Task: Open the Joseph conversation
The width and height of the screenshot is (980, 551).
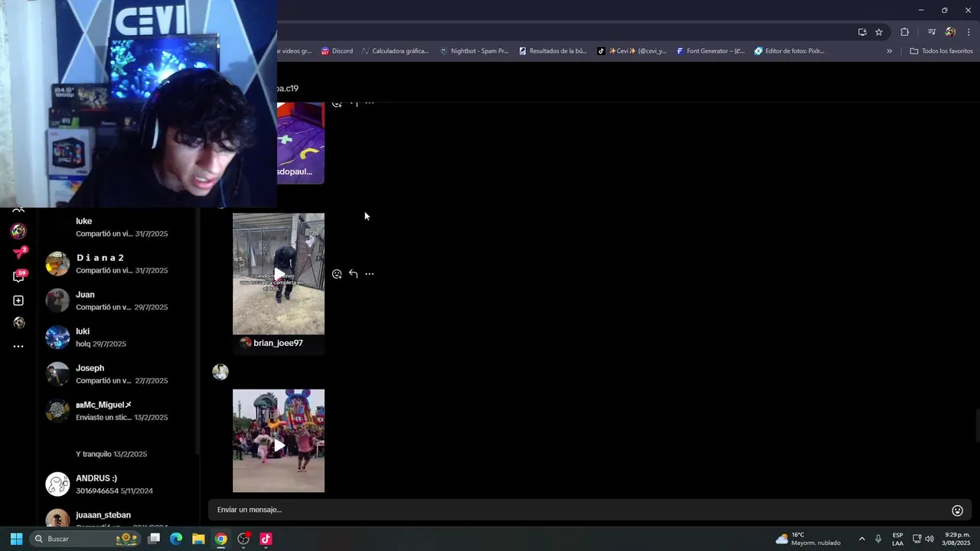Action: pos(118,374)
